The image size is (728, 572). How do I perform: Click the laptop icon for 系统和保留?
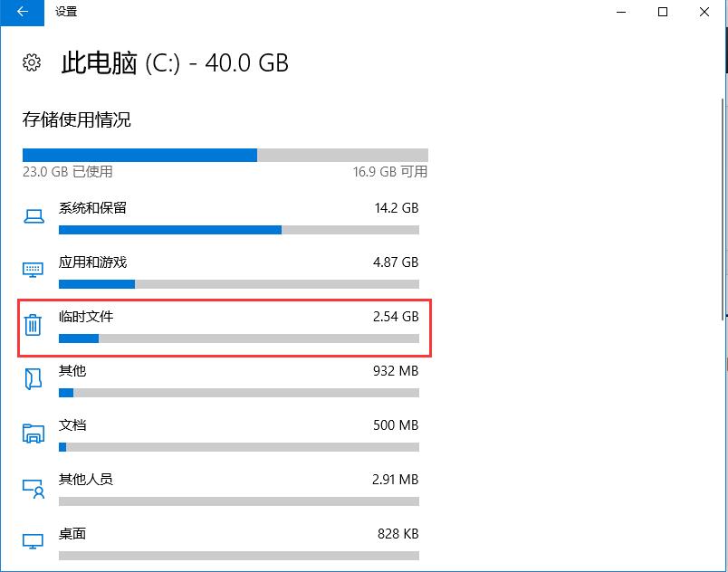point(34,216)
